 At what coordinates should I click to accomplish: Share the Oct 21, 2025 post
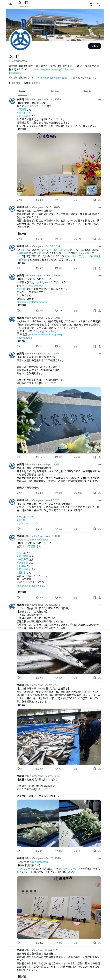tap(99, 239)
